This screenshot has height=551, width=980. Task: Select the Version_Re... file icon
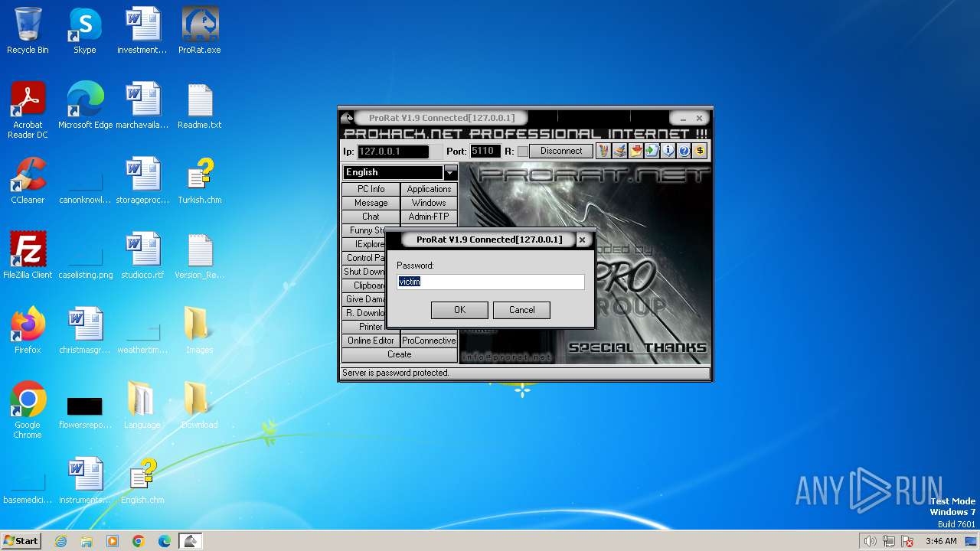pyautogui.click(x=200, y=256)
